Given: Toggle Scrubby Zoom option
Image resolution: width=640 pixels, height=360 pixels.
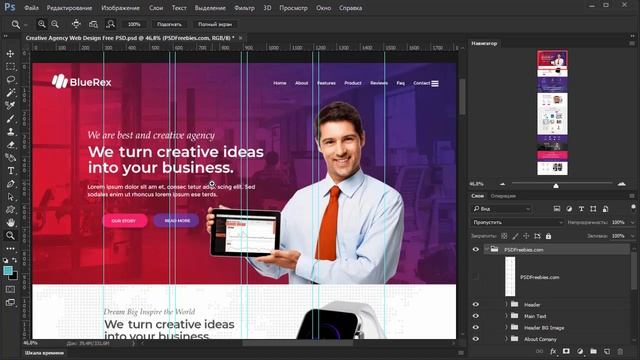Looking at the screenshot, I should coord(110,24).
